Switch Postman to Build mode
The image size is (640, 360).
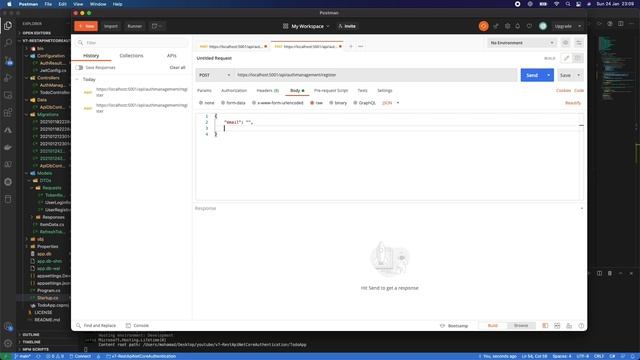493,326
